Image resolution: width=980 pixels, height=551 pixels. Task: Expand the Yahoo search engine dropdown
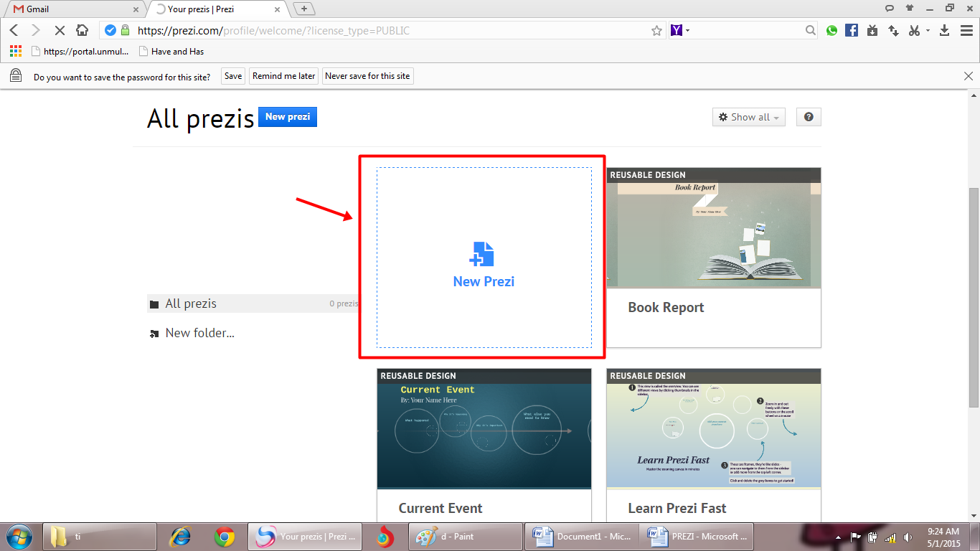coord(687,30)
